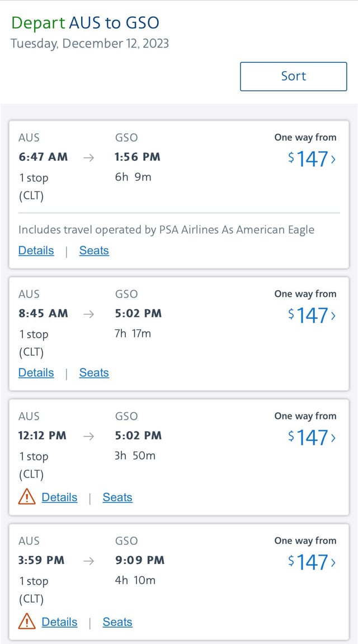The image size is (358, 644).
Task: Click the dollar sign on the 3:59 PM fare
Action: point(291,559)
